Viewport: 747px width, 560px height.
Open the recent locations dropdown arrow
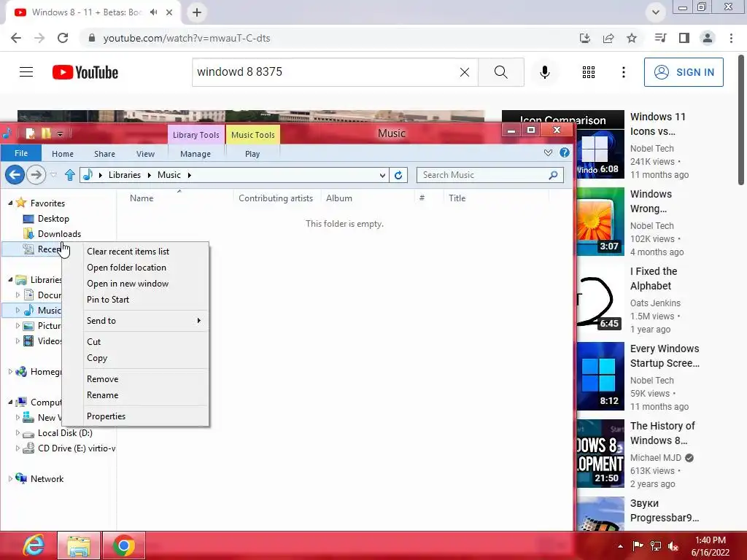53,175
